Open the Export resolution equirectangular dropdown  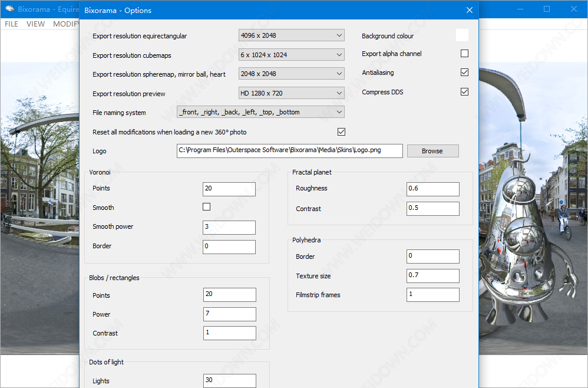(x=292, y=35)
